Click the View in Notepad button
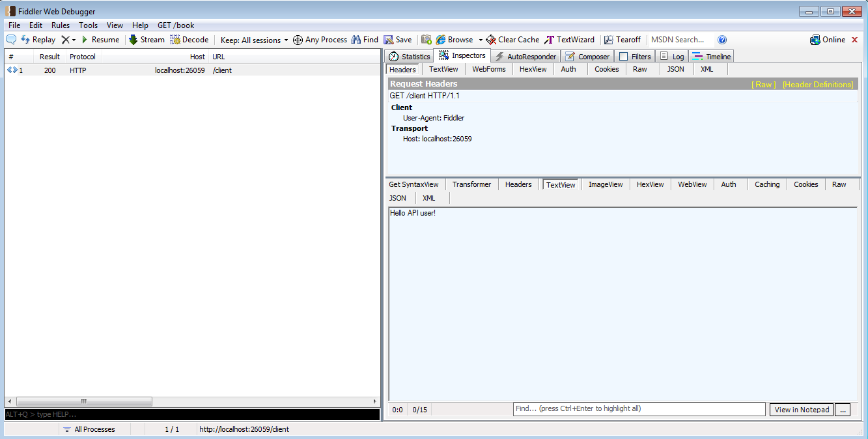 [802, 410]
